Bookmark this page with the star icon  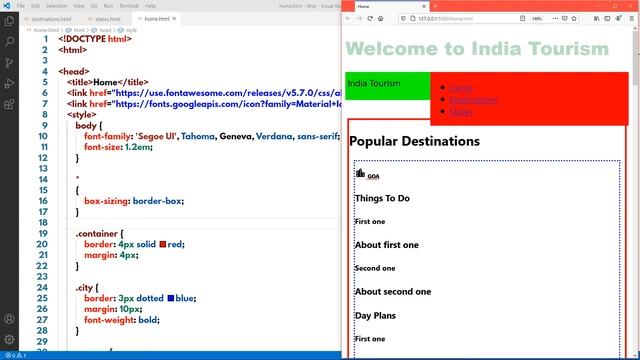click(x=574, y=18)
